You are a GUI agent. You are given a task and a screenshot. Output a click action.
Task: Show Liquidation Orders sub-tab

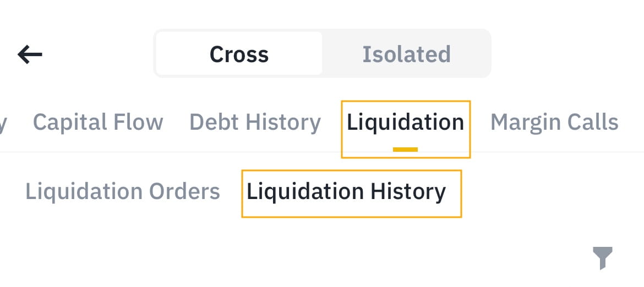pyautogui.click(x=123, y=191)
